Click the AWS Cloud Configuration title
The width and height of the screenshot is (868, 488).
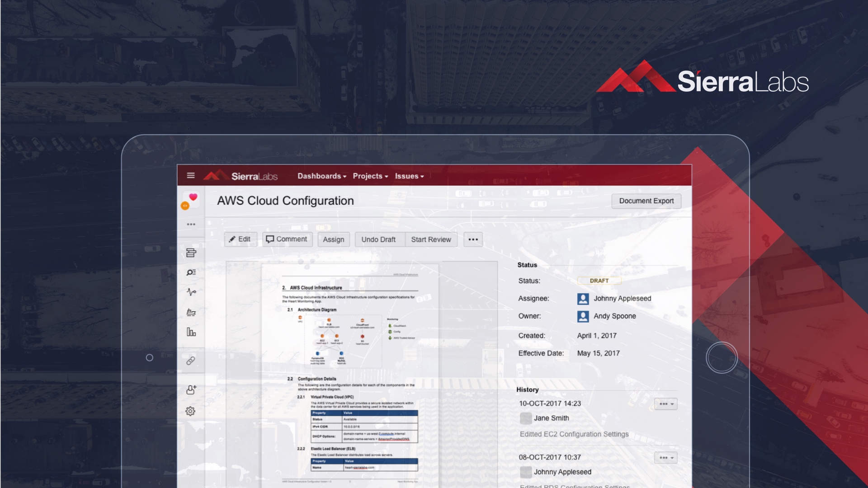pyautogui.click(x=285, y=201)
